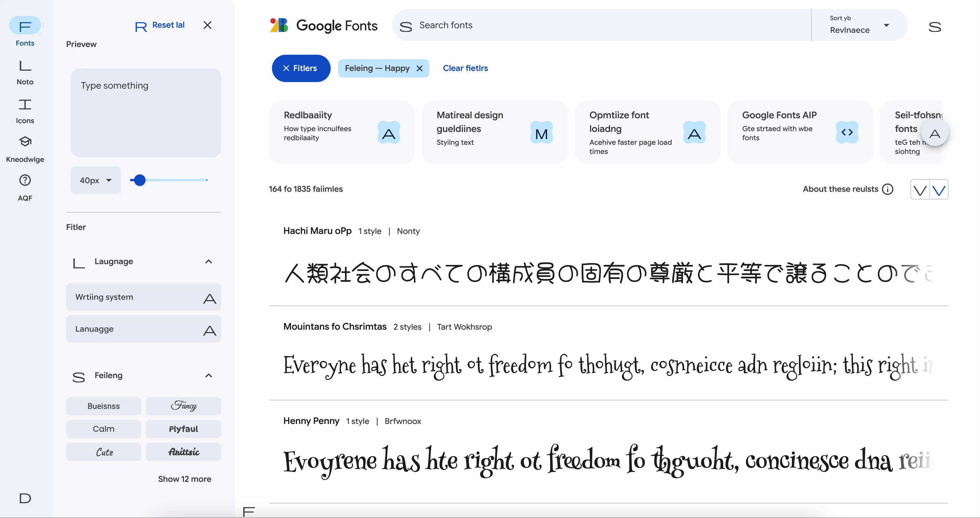Collapse the Laugnage filter section
The width and height of the screenshot is (980, 518).
[x=208, y=262]
